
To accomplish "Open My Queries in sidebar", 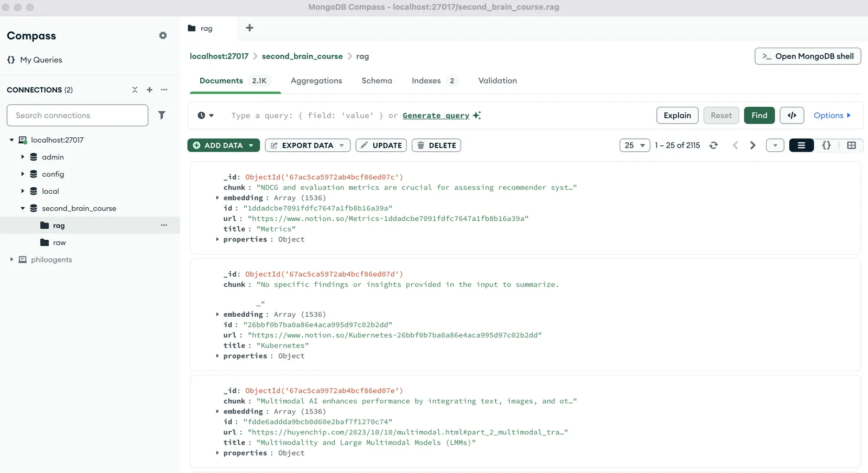I will point(35,60).
